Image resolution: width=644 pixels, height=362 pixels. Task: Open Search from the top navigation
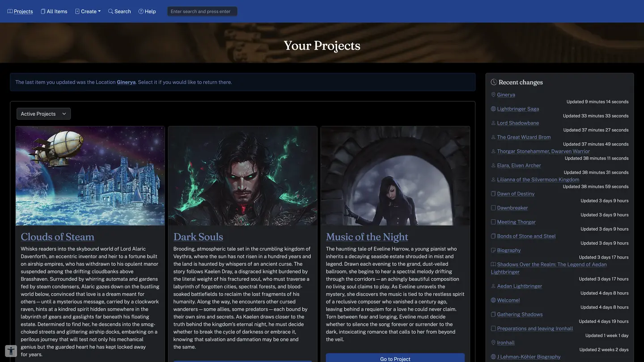click(119, 11)
